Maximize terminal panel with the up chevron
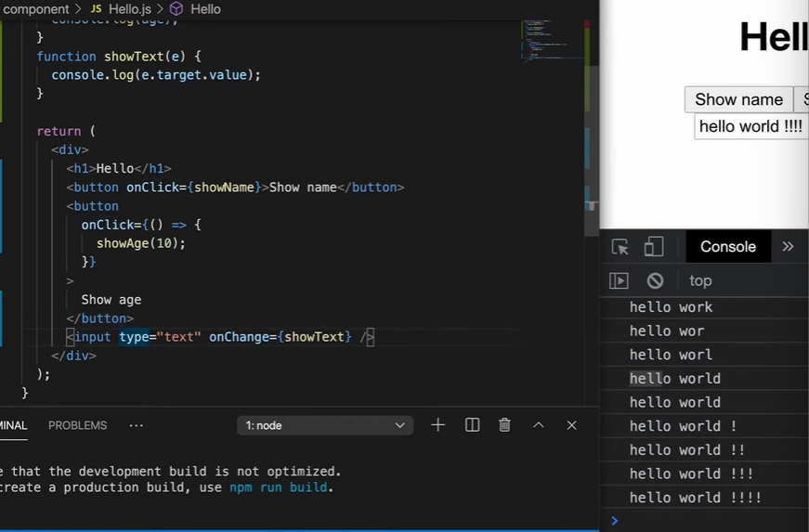This screenshot has width=809, height=532. tap(538, 425)
